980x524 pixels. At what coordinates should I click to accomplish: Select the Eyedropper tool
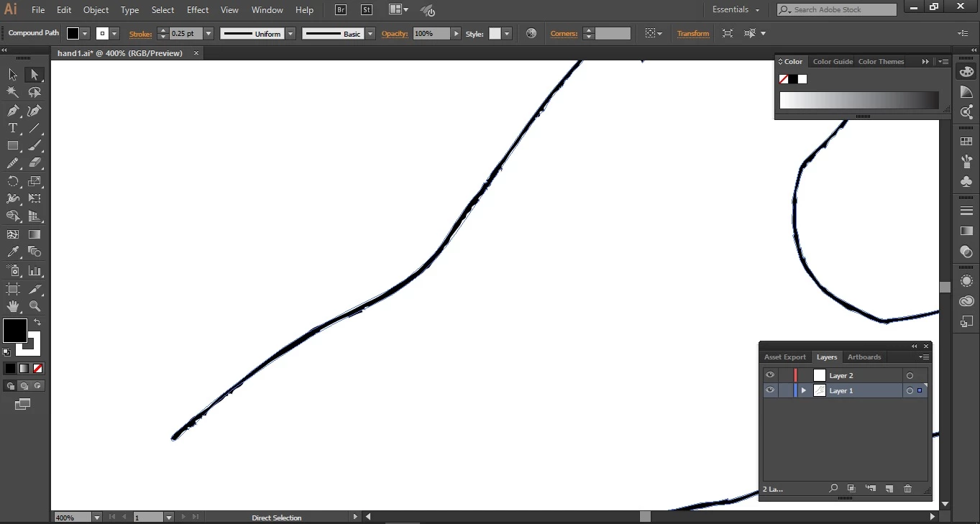tap(13, 252)
